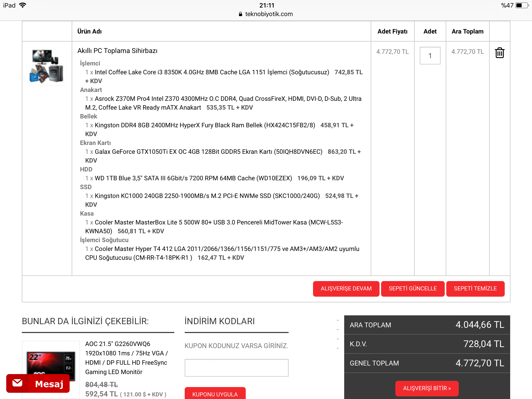Click the Kingston KC1000 SSD line
The width and height of the screenshot is (532, 399).
(x=207, y=196)
